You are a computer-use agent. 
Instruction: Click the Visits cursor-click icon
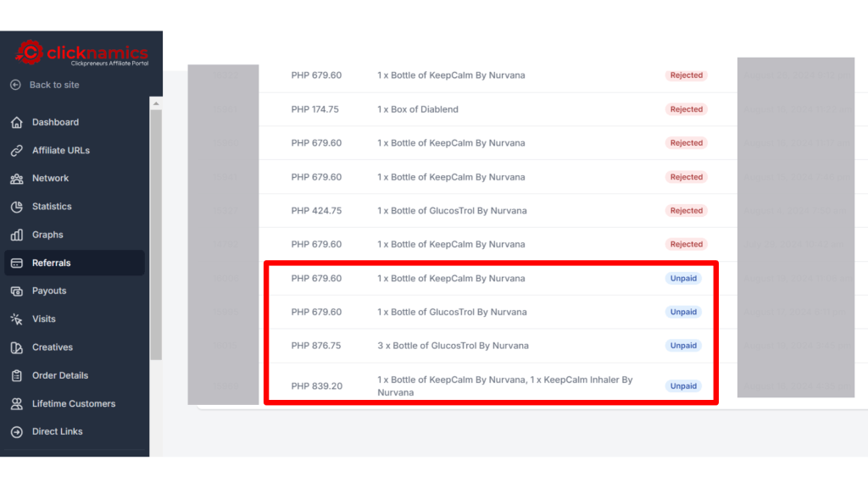click(17, 319)
